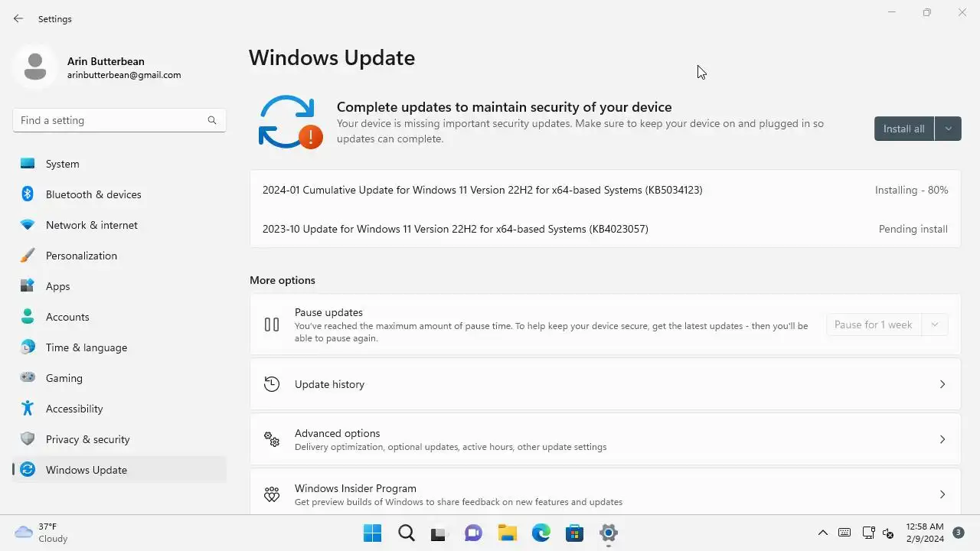Open the Pause for 1 week dropdown arrow
The width and height of the screenshot is (980, 551).
pos(935,324)
